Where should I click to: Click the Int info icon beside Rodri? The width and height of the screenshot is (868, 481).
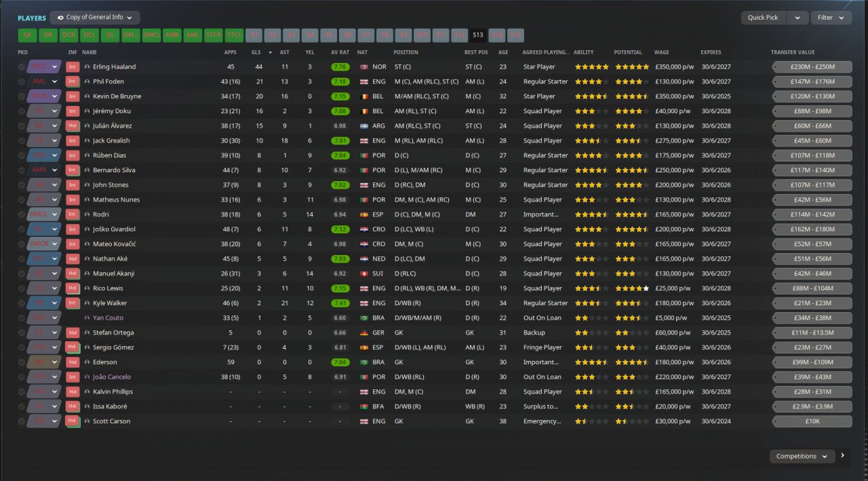[x=73, y=214]
